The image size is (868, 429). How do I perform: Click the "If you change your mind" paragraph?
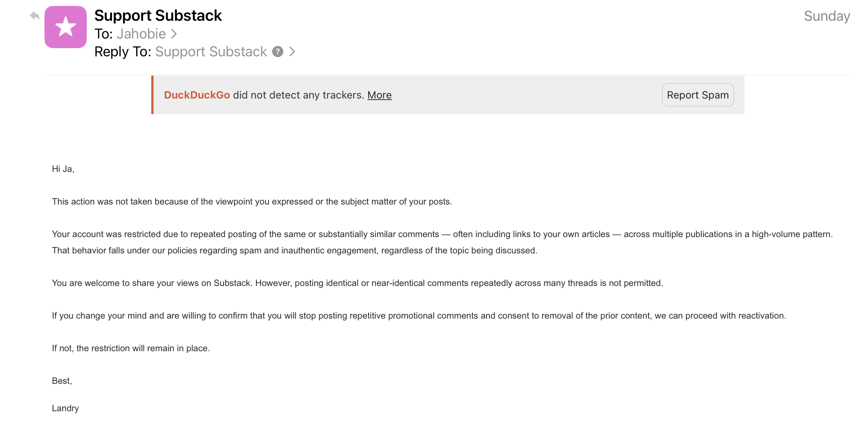pos(419,316)
